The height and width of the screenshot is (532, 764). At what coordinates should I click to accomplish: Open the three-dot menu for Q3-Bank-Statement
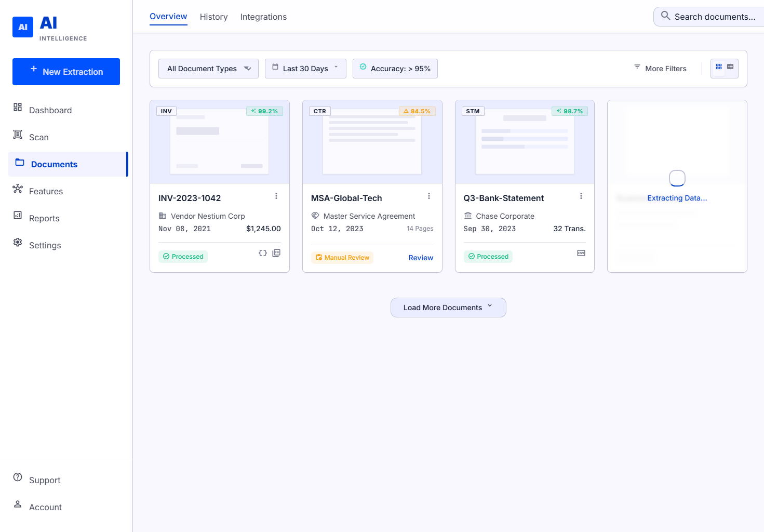(581, 196)
